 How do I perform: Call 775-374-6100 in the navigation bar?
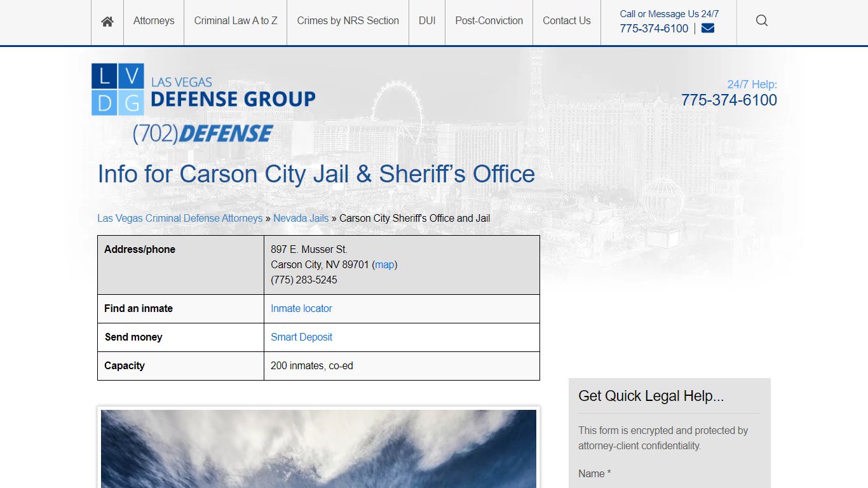654,29
